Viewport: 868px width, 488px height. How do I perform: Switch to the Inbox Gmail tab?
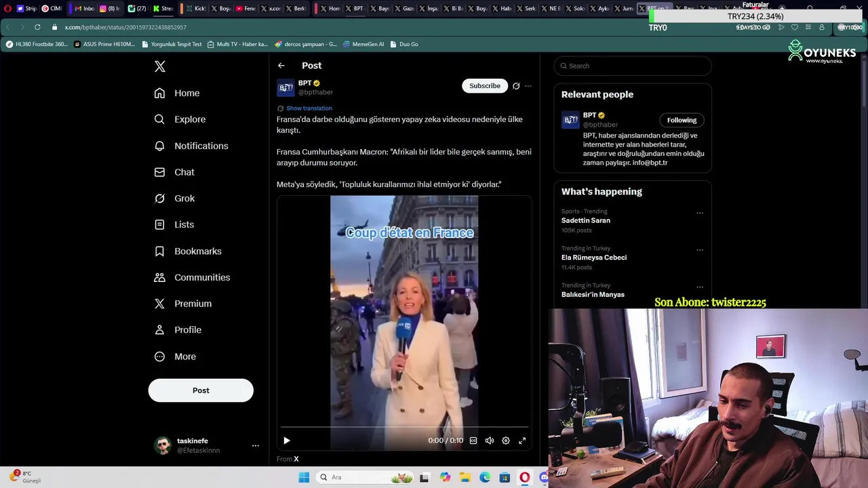coord(85,9)
